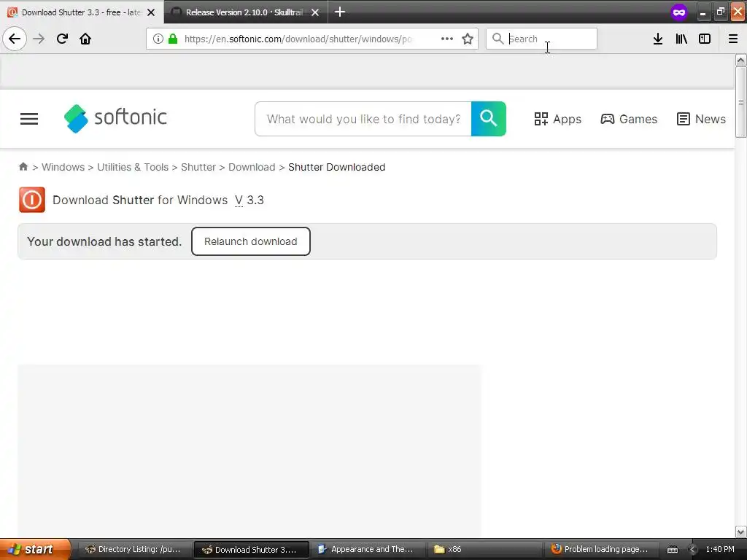This screenshot has height=560, width=747.
Task: Bookmark this page with the star
Action: [x=468, y=39]
